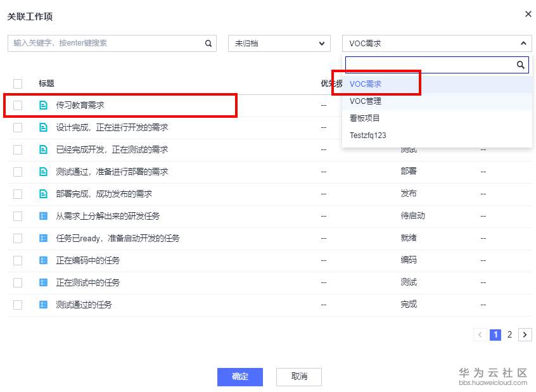Toggle the select-all header checkbox

tap(18, 84)
